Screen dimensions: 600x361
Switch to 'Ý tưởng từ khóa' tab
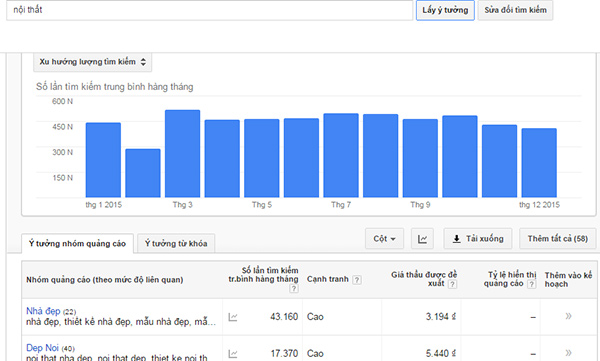(x=176, y=243)
